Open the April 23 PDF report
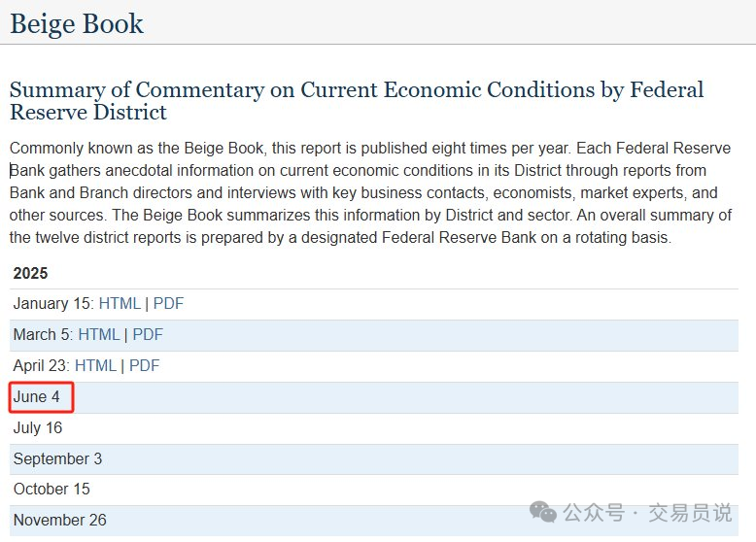The height and width of the screenshot is (542, 756). coord(144,365)
